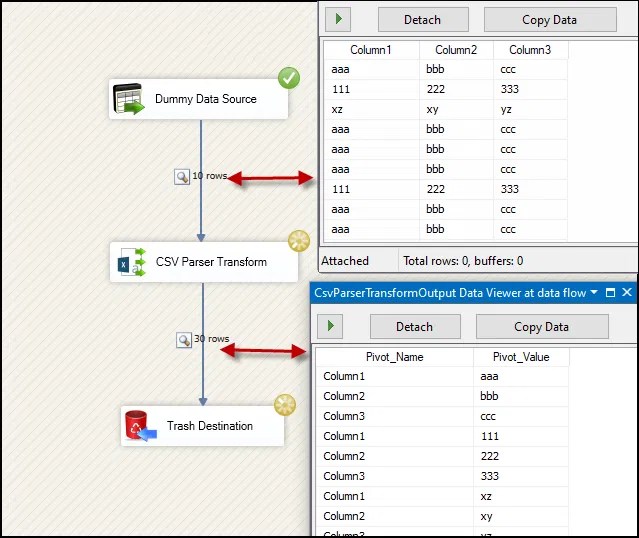This screenshot has width=639, height=538.
Task: Click the green checkmark on Dummy Data Source
Action: point(288,78)
